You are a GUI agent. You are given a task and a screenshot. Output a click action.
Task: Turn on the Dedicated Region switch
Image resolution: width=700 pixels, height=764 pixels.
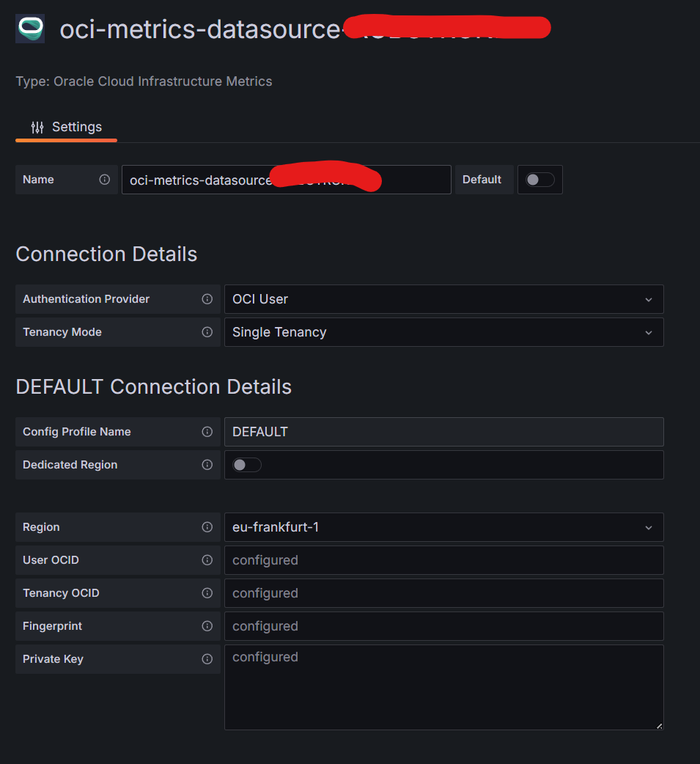[x=246, y=464]
